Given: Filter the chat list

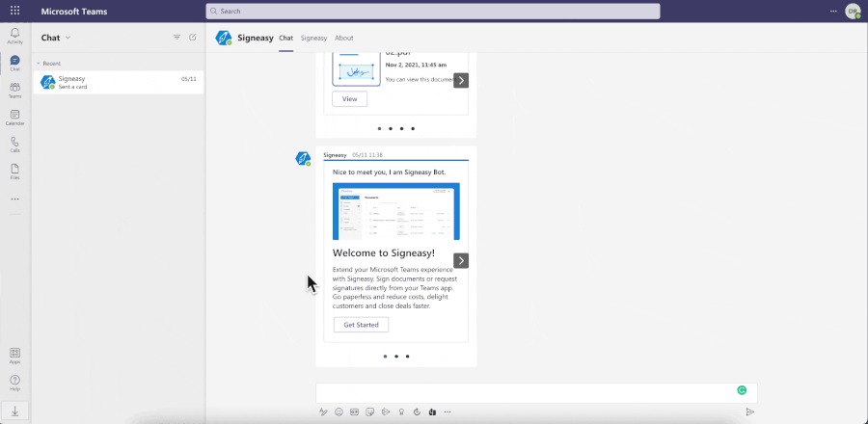Looking at the screenshot, I should pos(177,38).
